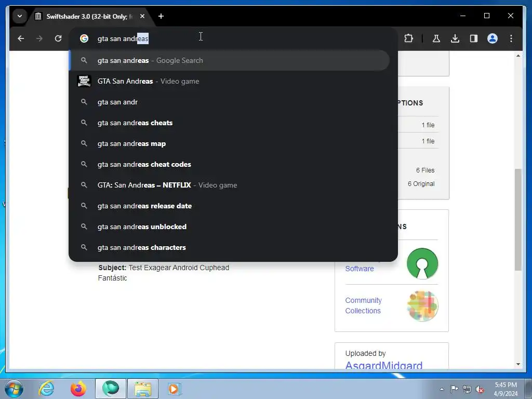Screen dimensions: 532x399
Task: Click the muted volume tray icon
Action: click(480, 389)
